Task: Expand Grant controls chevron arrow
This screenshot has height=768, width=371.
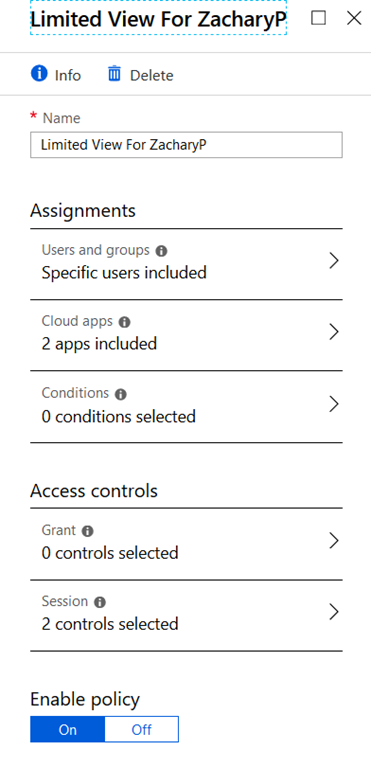Action: [334, 541]
